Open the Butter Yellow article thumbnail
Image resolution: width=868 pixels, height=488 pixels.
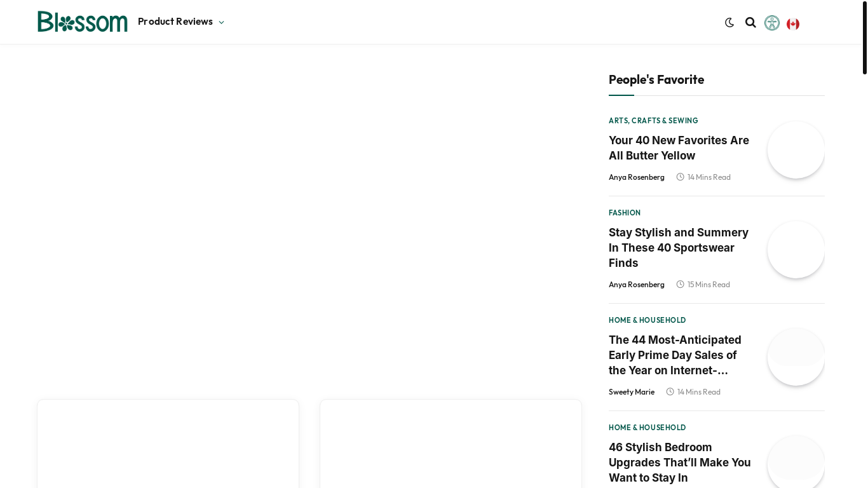tap(796, 150)
